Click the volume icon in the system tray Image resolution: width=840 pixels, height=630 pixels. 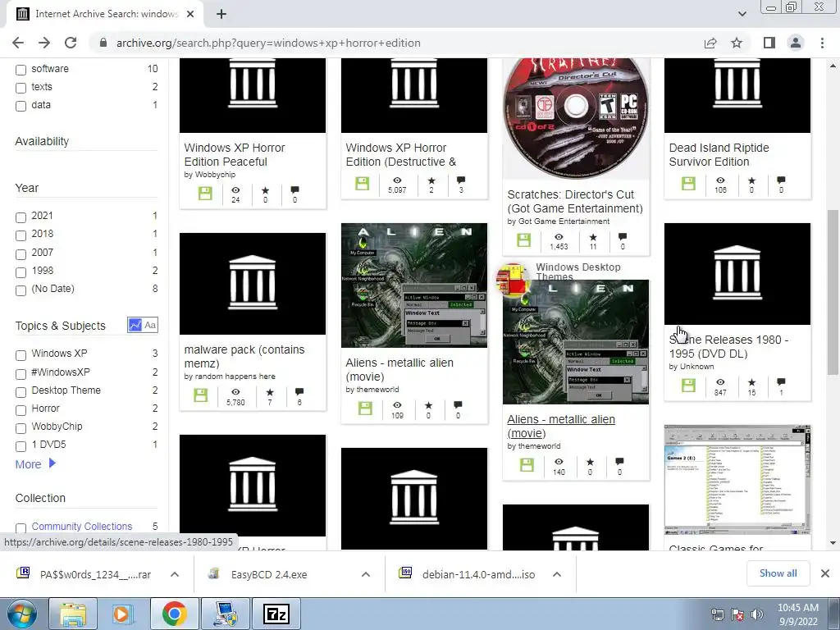(x=757, y=614)
